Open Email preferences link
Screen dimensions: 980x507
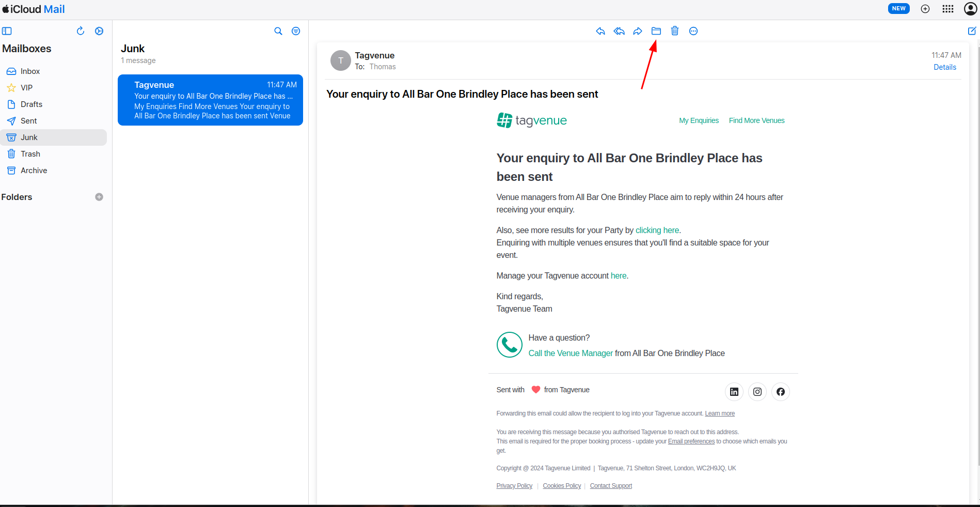tap(691, 441)
